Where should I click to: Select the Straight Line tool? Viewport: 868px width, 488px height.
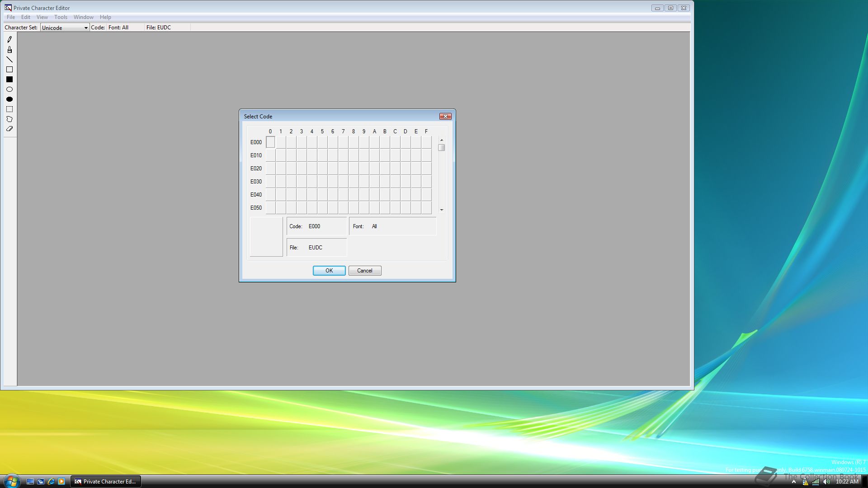(9, 60)
